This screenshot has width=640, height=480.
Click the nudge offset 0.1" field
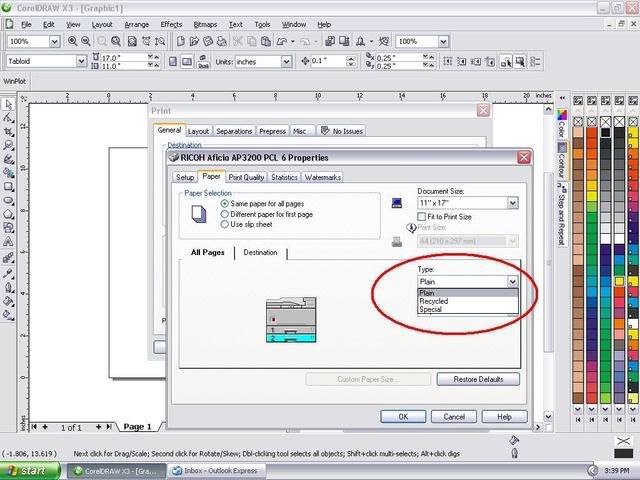click(328, 61)
